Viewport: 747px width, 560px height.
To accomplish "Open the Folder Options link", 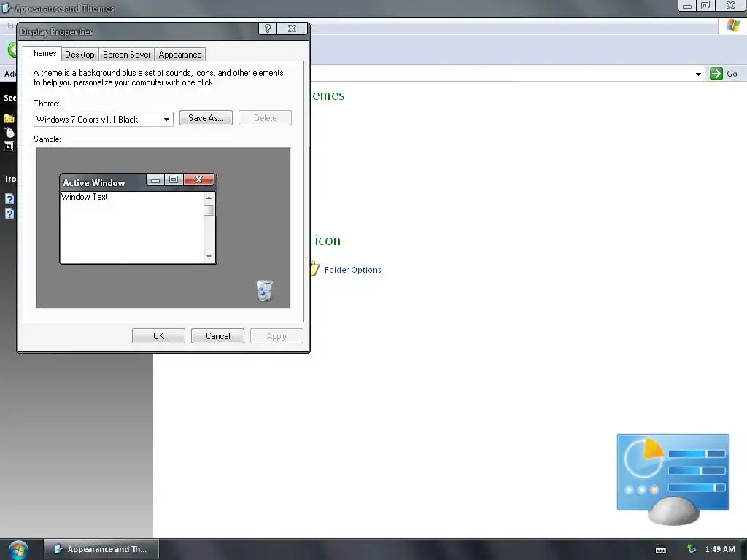I will (x=352, y=270).
